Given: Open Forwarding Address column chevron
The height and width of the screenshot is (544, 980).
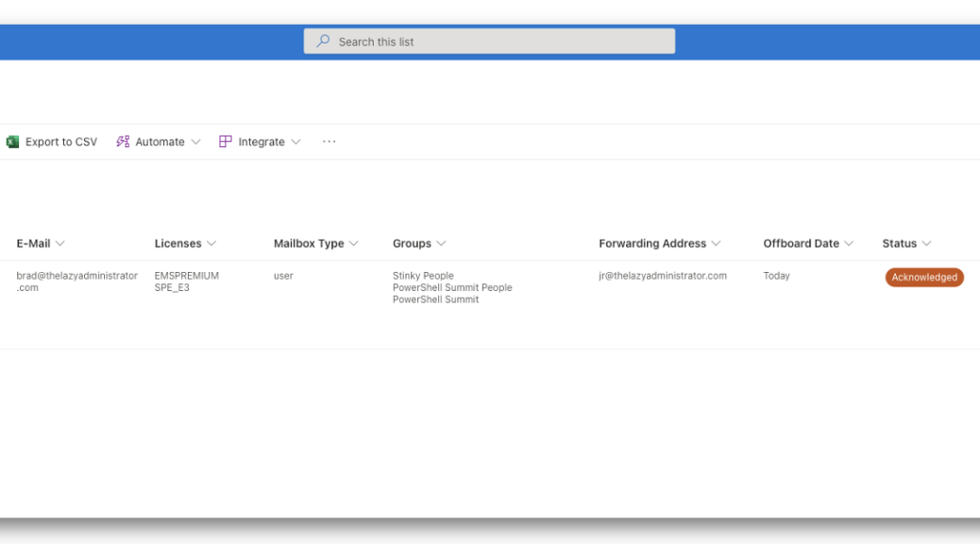Looking at the screenshot, I should [717, 244].
